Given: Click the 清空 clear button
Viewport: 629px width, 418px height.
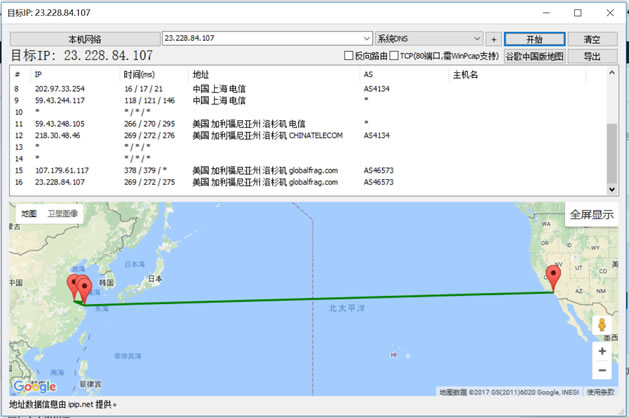Looking at the screenshot, I should pyautogui.click(x=592, y=39).
